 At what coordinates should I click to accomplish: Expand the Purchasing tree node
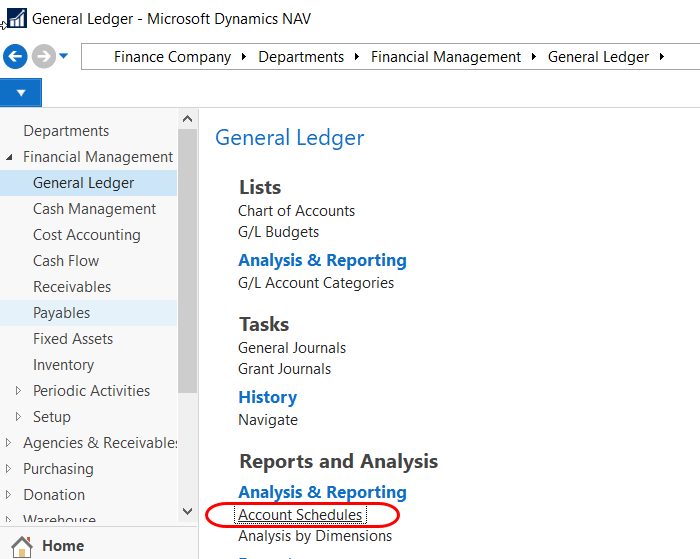pyautogui.click(x=10, y=469)
